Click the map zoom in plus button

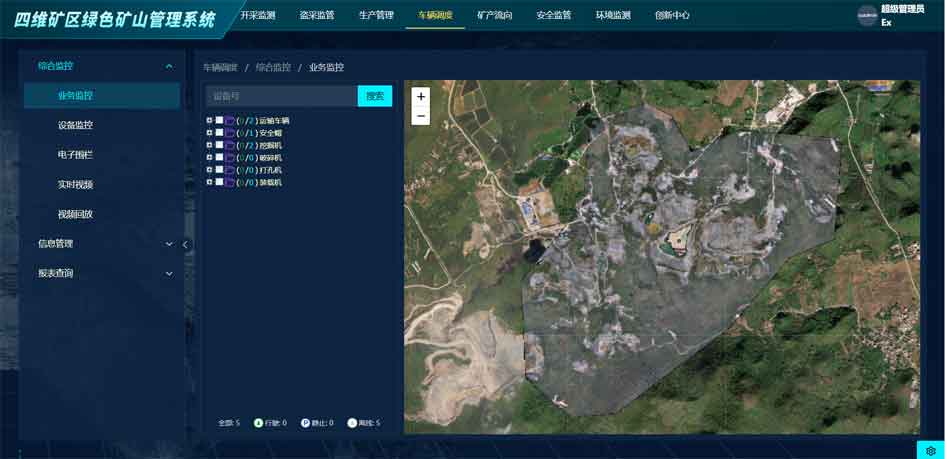[421, 97]
